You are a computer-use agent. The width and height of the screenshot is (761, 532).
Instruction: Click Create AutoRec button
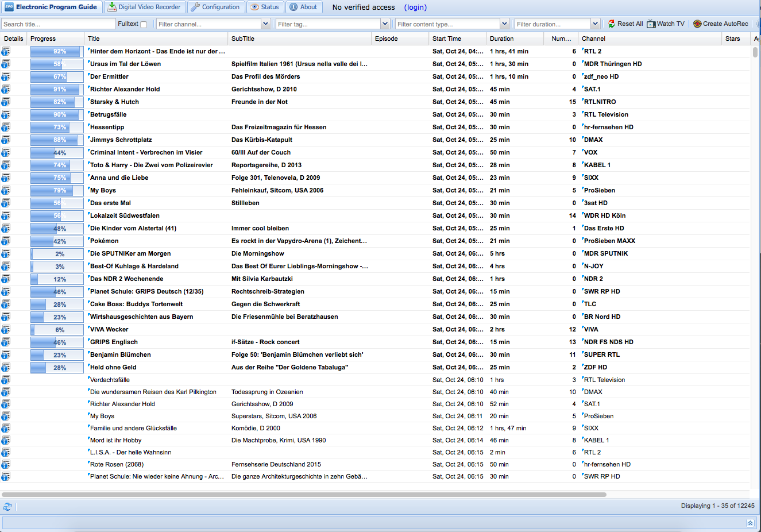point(721,24)
